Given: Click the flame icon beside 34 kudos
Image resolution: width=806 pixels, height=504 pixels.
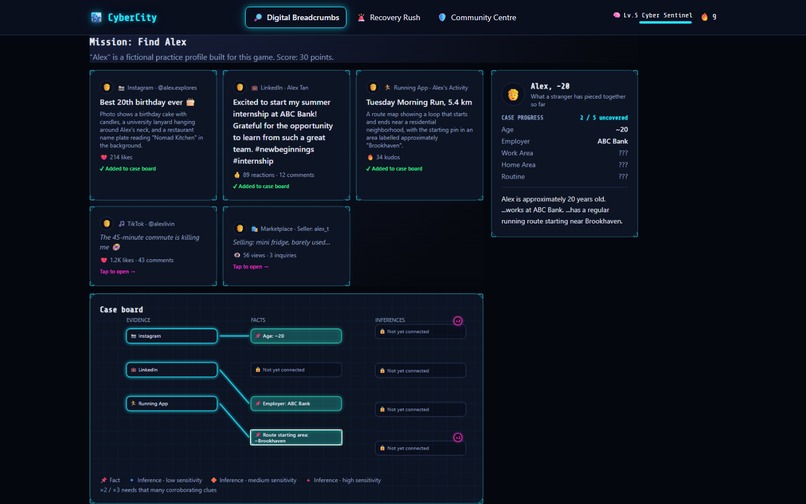Looking at the screenshot, I should tap(370, 157).
